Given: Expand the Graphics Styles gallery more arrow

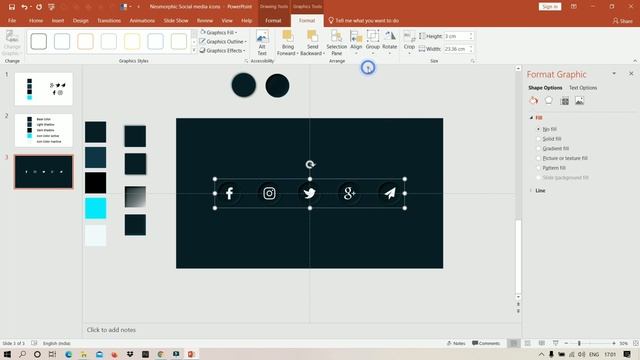Looking at the screenshot, I should point(194,51).
